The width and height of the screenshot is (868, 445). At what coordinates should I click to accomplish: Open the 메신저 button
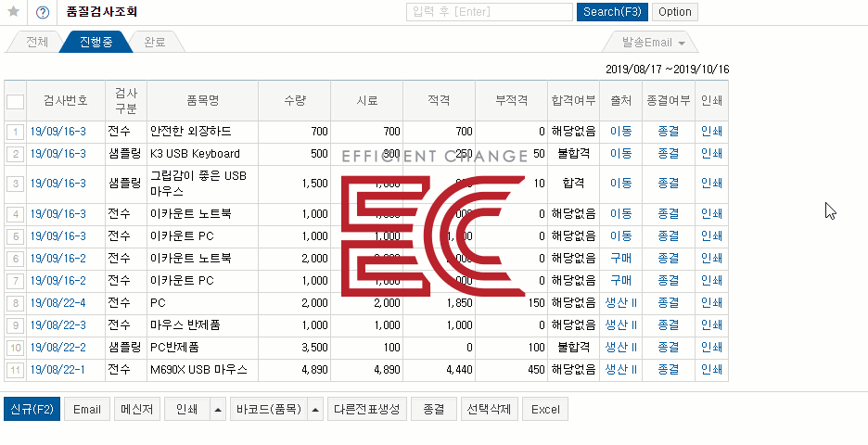tap(137, 410)
